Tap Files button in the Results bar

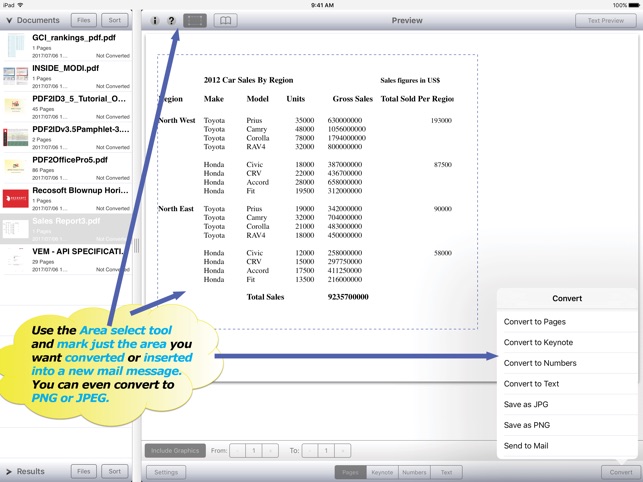[x=84, y=472]
